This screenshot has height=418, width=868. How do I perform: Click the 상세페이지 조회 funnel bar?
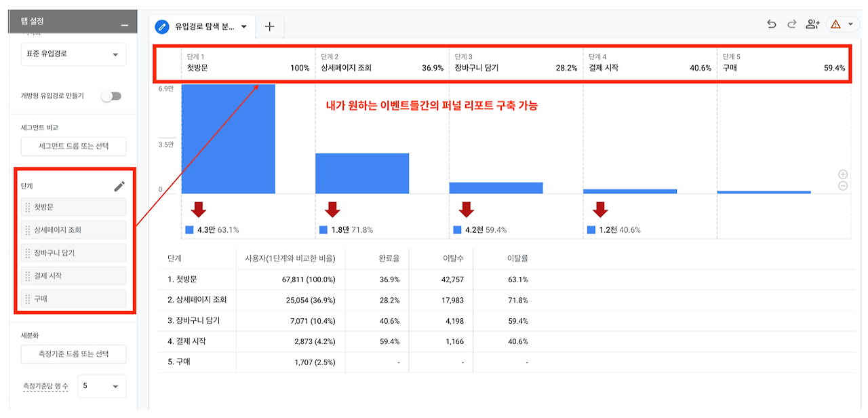(x=362, y=174)
